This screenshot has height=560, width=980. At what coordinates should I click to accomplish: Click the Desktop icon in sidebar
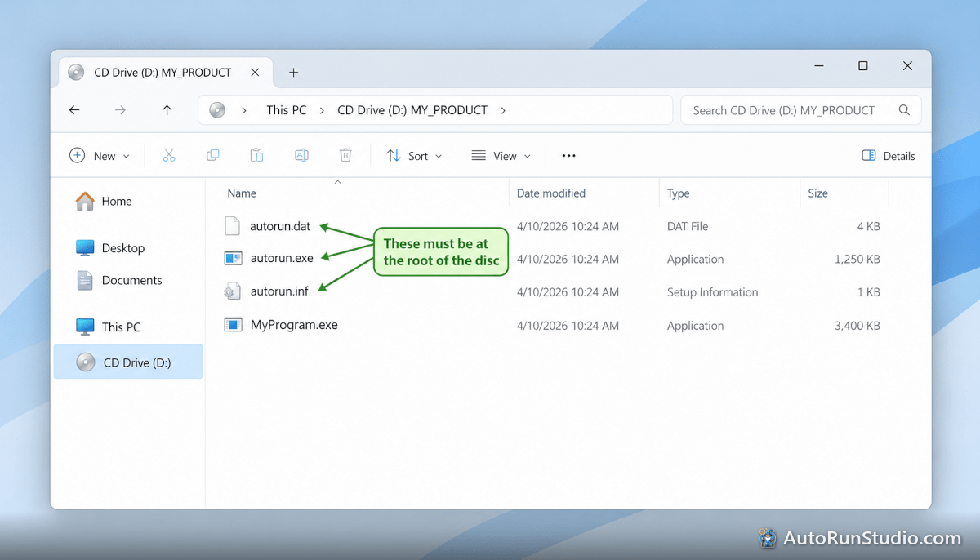pos(85,247)
